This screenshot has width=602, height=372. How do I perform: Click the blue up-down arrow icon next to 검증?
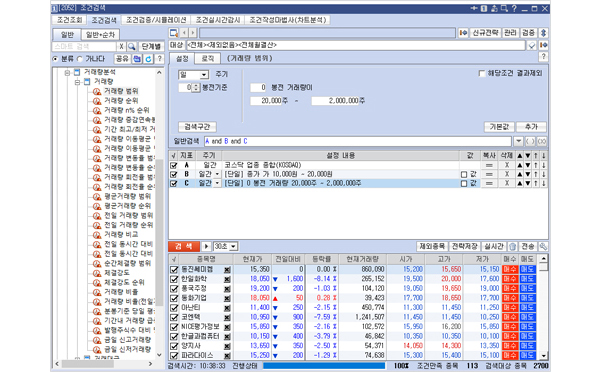[x=543, y=33]
